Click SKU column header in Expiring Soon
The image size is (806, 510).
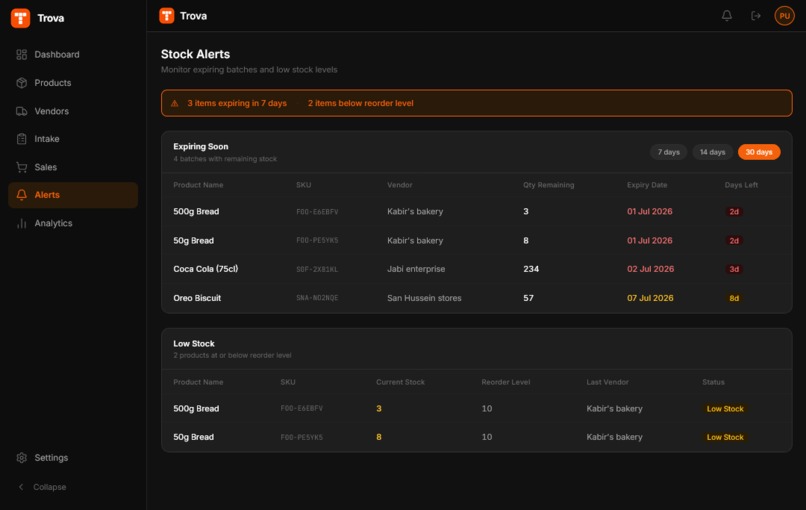pos(303,185)
